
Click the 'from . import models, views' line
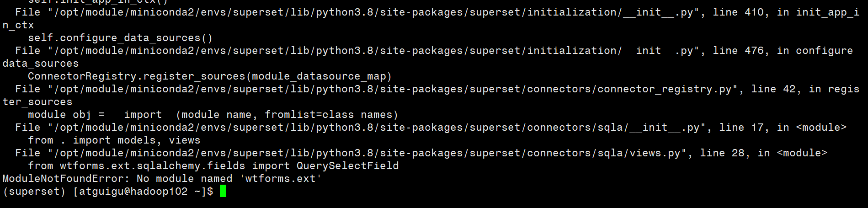114,140
